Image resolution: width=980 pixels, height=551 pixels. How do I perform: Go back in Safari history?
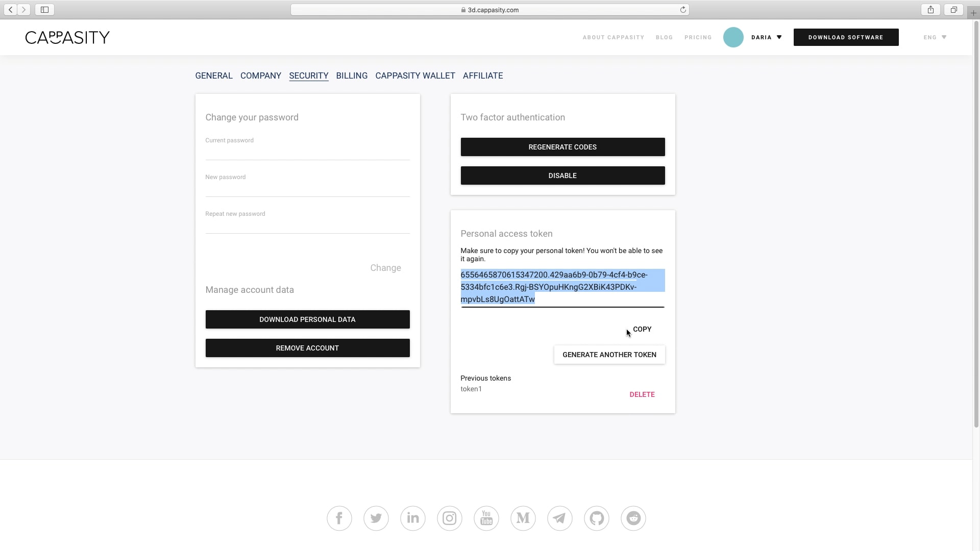[11, 10]
